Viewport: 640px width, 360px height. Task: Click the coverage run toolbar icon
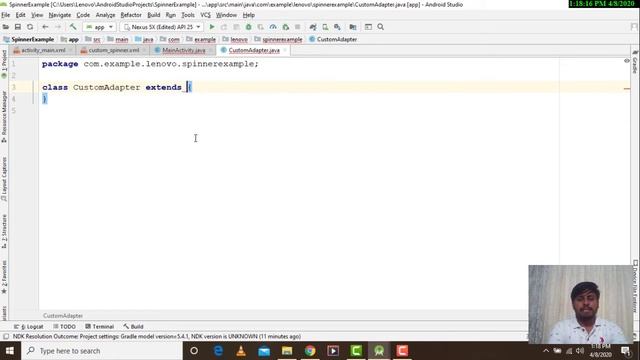click(260, 27)
